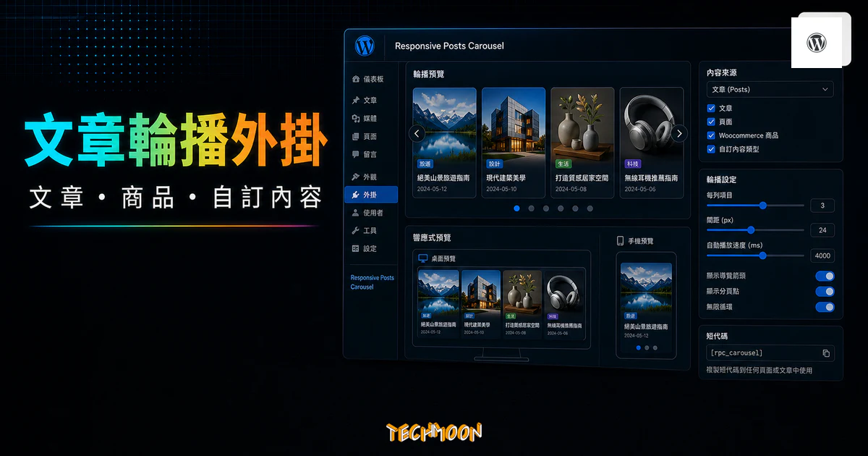This screenshot has width=868, height=456.
Task: Expand the 文章 (Posts) content source dropdown
Action: click(x=770, y=89)
